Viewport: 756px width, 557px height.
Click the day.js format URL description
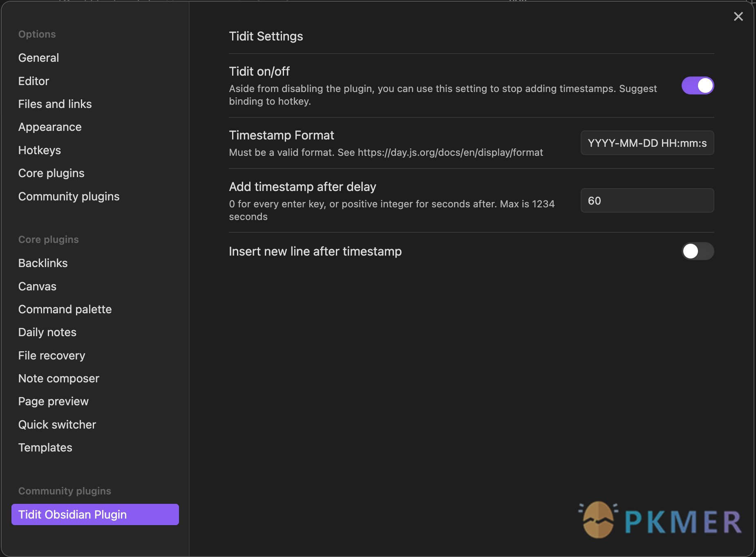(x=386, y=153)
